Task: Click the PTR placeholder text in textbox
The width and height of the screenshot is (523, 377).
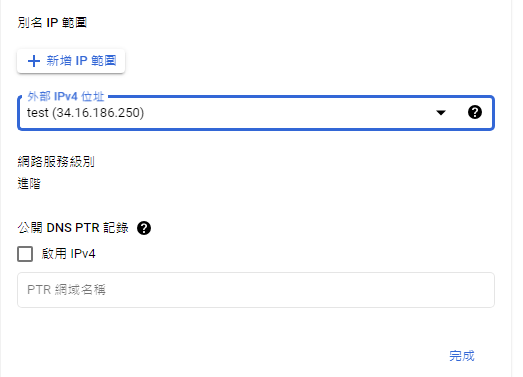Action: pos(66,290)
